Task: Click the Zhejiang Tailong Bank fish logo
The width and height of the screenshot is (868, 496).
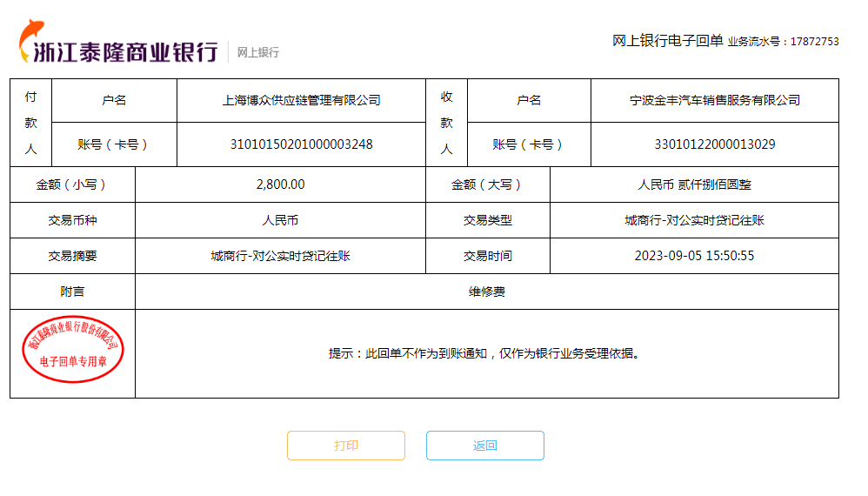Action: pyautogui.click(x=31, y=33)
